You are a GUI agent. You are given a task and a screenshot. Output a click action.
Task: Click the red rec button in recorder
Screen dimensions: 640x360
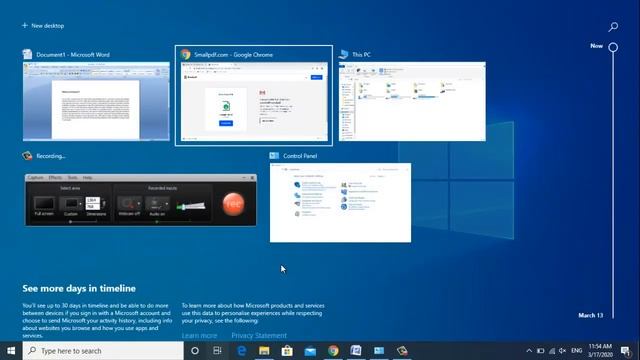pos(233,203)
